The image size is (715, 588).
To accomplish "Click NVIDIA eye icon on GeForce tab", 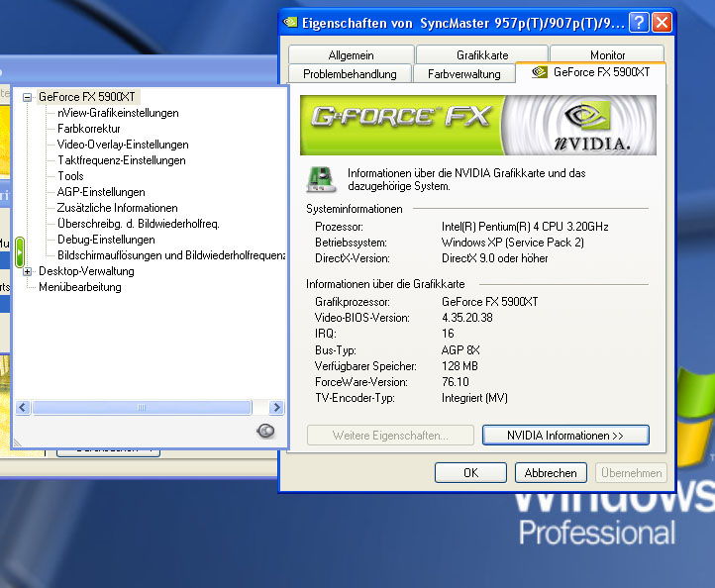I will click(540, 72).
